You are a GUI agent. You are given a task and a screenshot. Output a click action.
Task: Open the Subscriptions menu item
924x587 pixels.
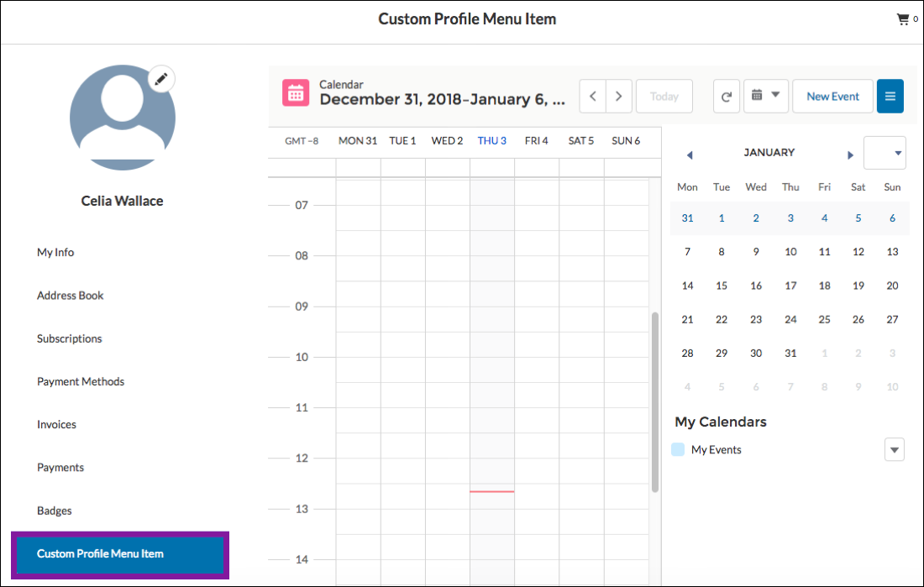tap(70, 339)
